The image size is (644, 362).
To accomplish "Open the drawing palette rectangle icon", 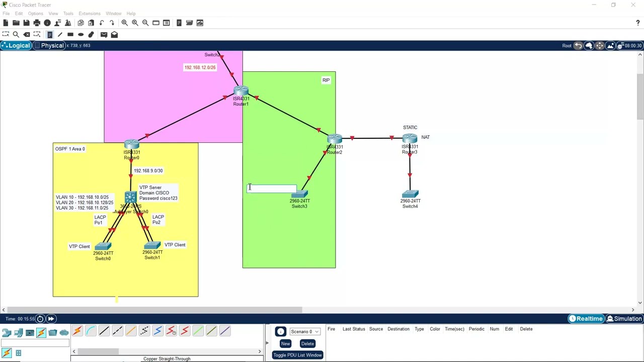I will coord(156,23).
